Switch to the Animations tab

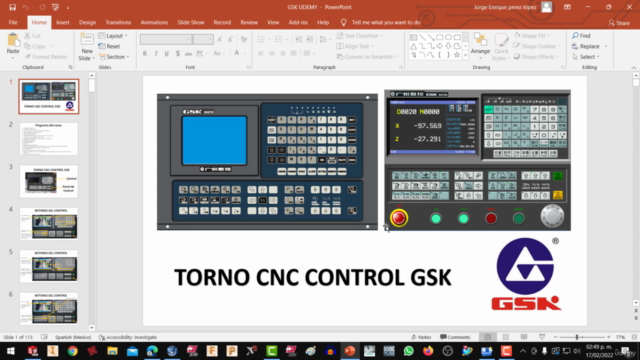click(x=154, y=22)
